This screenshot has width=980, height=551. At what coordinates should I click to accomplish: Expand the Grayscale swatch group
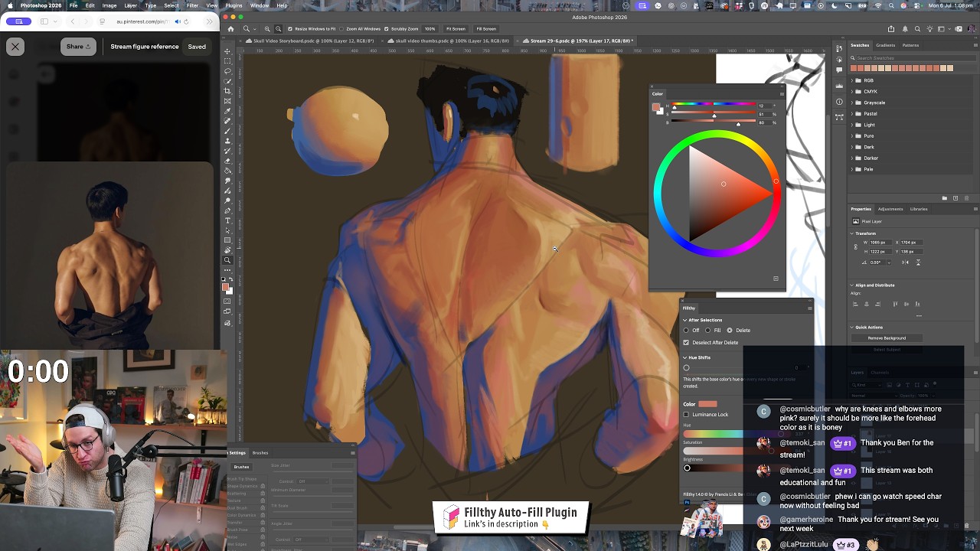pyautogui.click(x=853, y=103)
